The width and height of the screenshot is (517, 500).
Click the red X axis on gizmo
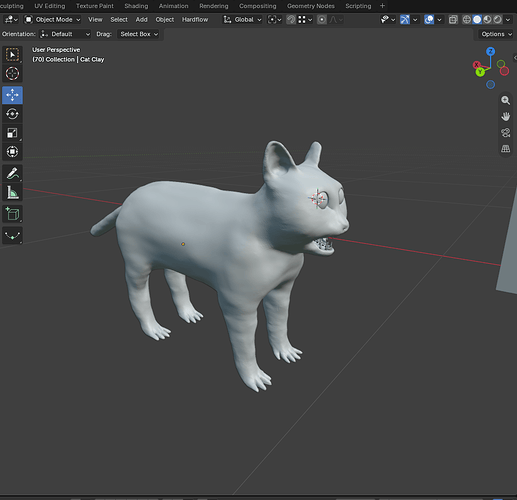[476, 65]
